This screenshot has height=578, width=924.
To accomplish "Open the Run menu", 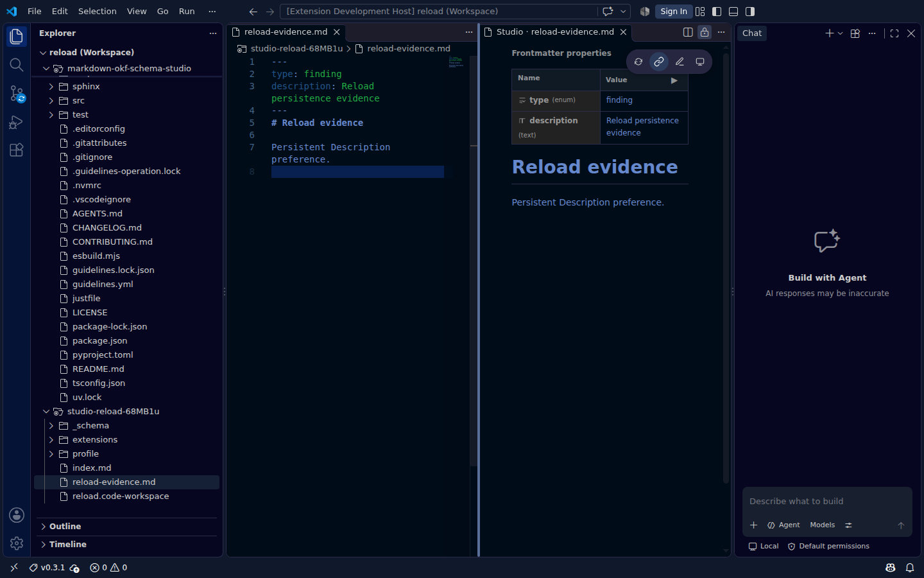I will point(187,12).
